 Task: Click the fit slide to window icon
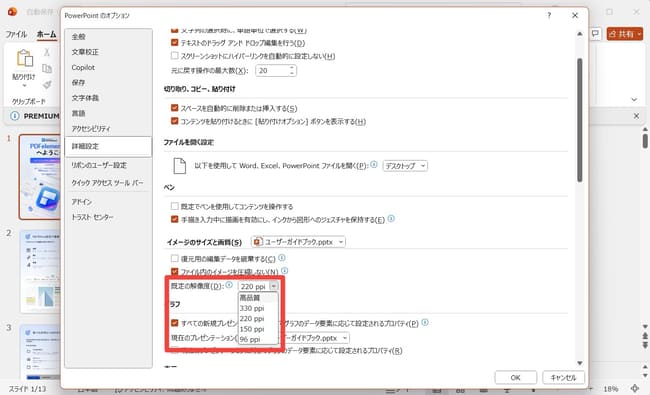point(635,388)
